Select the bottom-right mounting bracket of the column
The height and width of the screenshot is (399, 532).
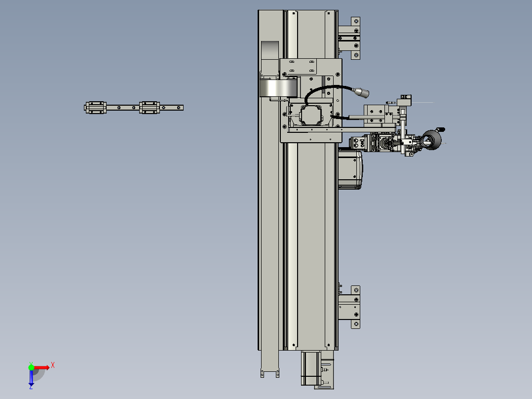[349, 307]
